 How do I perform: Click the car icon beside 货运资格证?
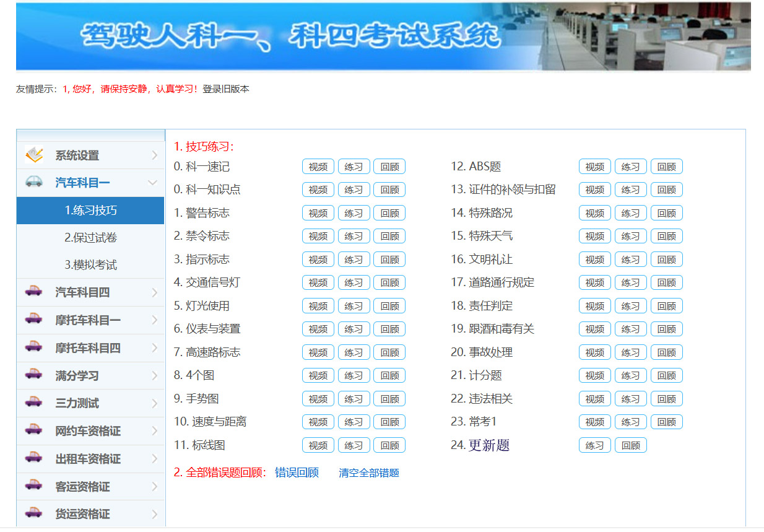(34, 513)
